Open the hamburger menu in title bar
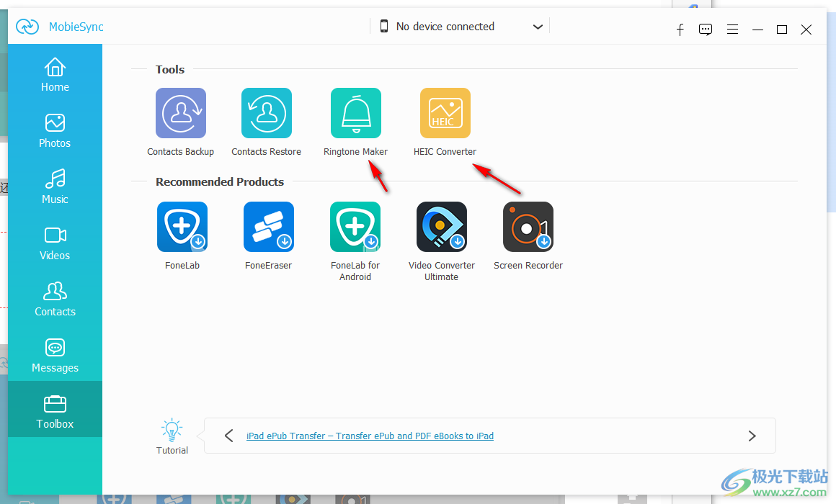The image size is (836, 504). (732, 30)
